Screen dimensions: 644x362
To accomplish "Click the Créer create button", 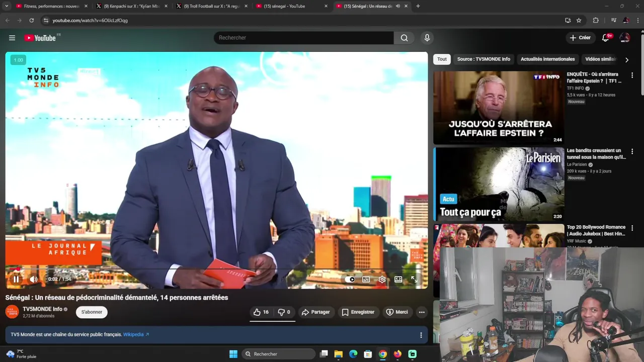I will 580,38.
